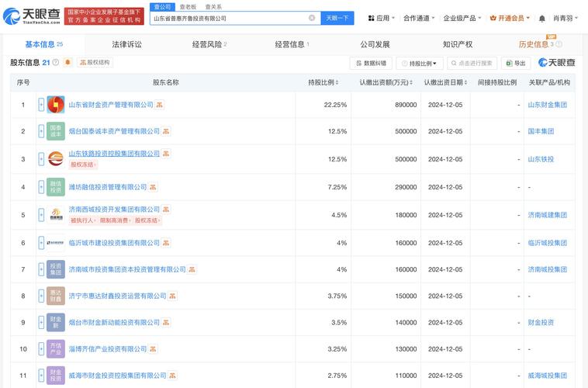Expand row 9 烟台市财金新动能 details
Screen dimensions: 588x388
(41, 322)
